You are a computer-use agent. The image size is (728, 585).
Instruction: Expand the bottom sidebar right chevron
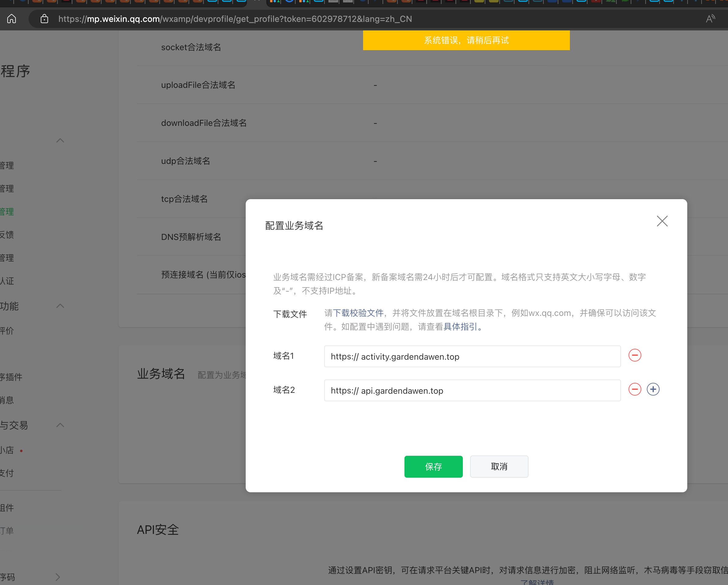tap(58, 577)
